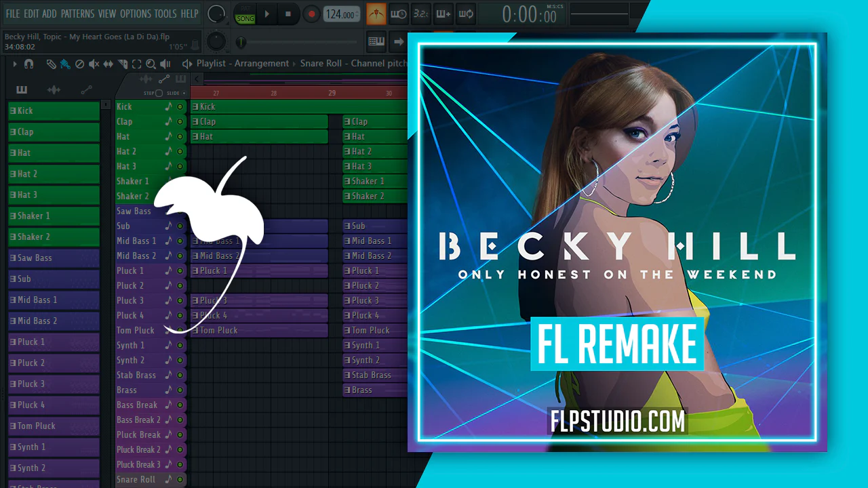Toggle the SLIDE mode switch
The image size is (868, 488).
184,93
